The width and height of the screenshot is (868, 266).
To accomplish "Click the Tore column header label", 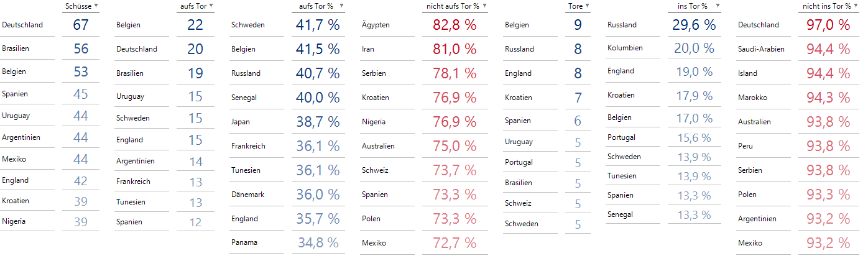I will [x=575, y=6].
